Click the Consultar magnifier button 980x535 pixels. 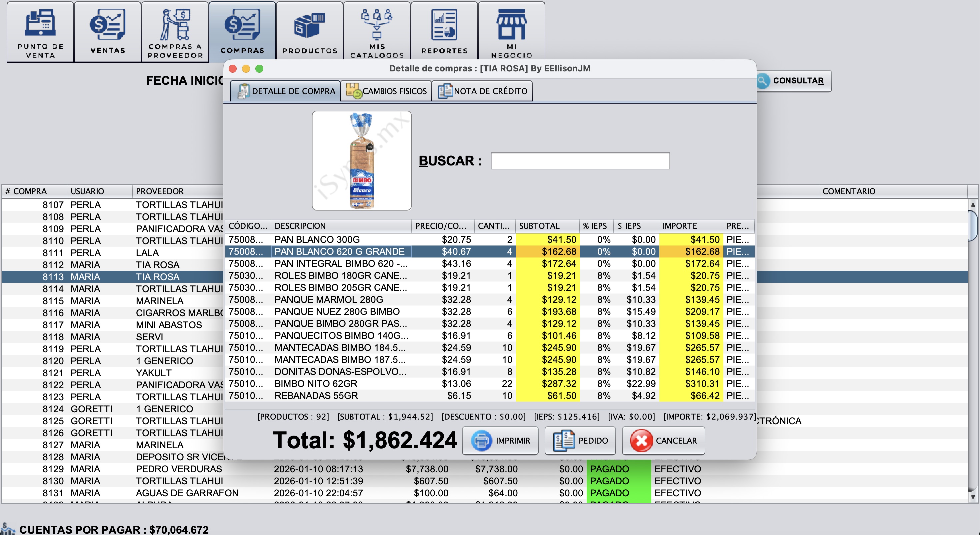point(793,81)
